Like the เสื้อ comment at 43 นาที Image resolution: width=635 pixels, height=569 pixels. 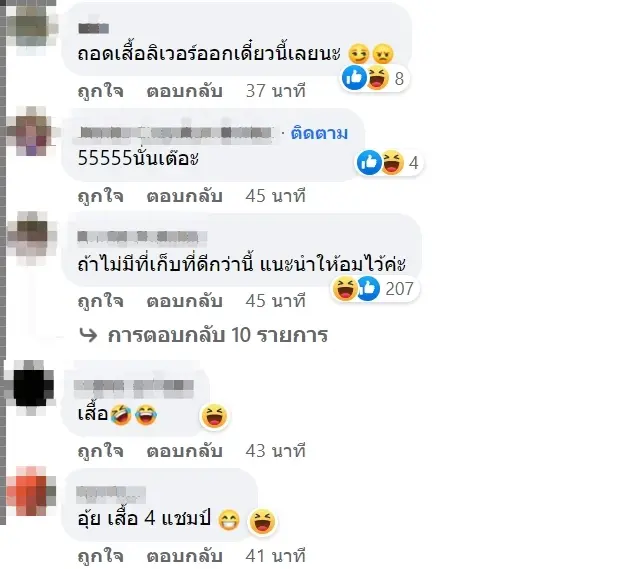[x=100, y=451]
